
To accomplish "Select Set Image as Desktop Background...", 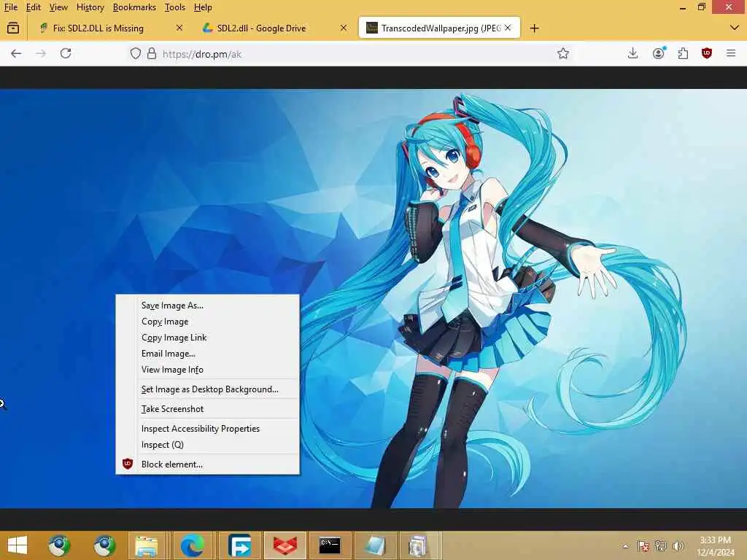I will coord(208,389).
